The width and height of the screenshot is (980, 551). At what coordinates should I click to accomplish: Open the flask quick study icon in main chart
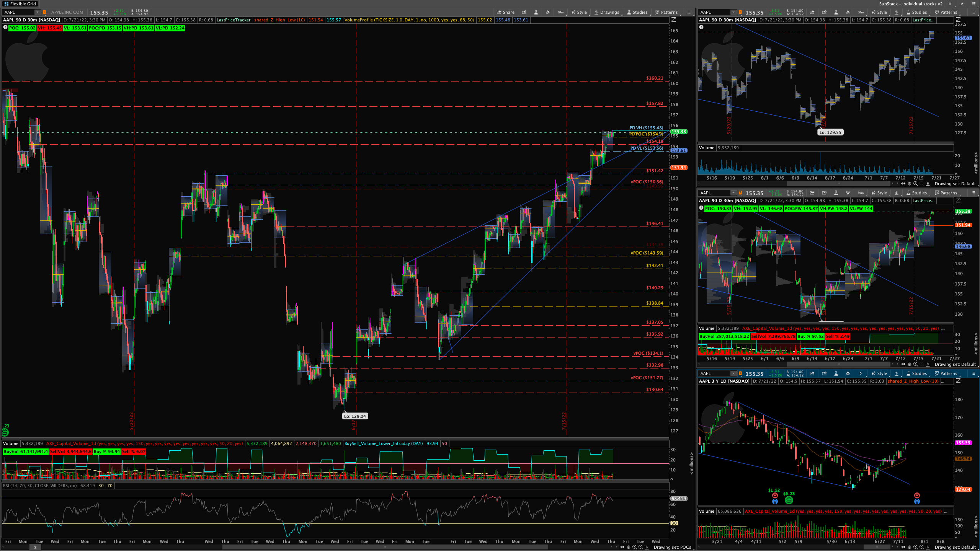536,12
